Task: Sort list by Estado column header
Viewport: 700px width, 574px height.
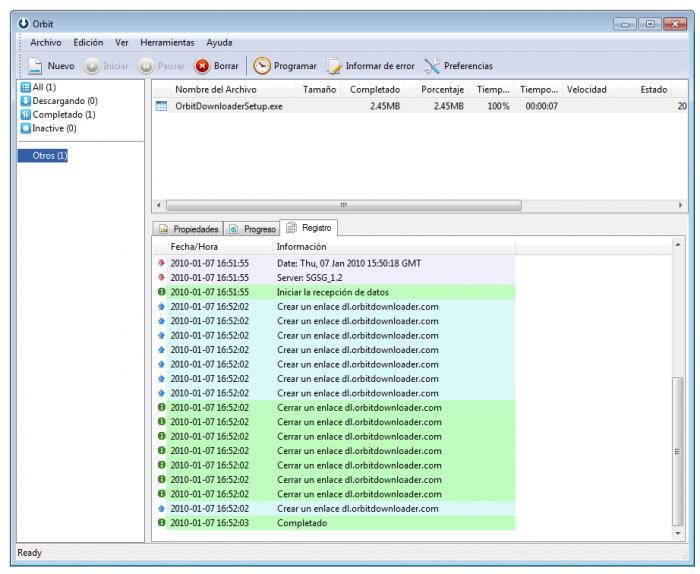Action: pyautogui.click(x=654, y=90)
